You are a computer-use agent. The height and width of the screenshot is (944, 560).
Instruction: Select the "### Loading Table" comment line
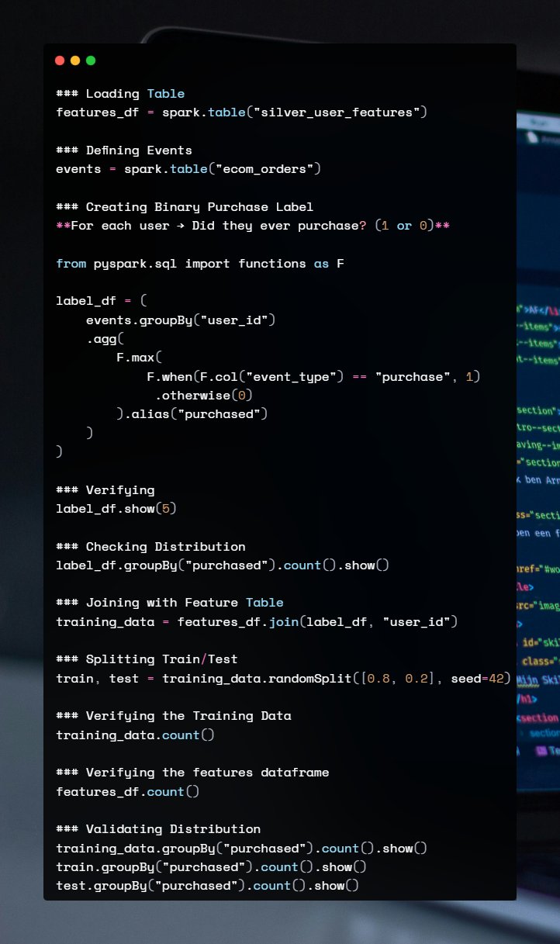[120, 94]
